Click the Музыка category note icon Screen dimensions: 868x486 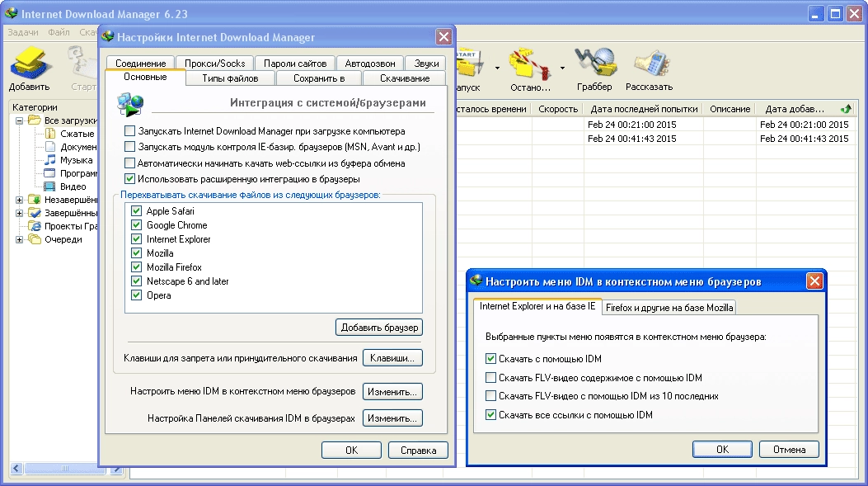[50, 159]
